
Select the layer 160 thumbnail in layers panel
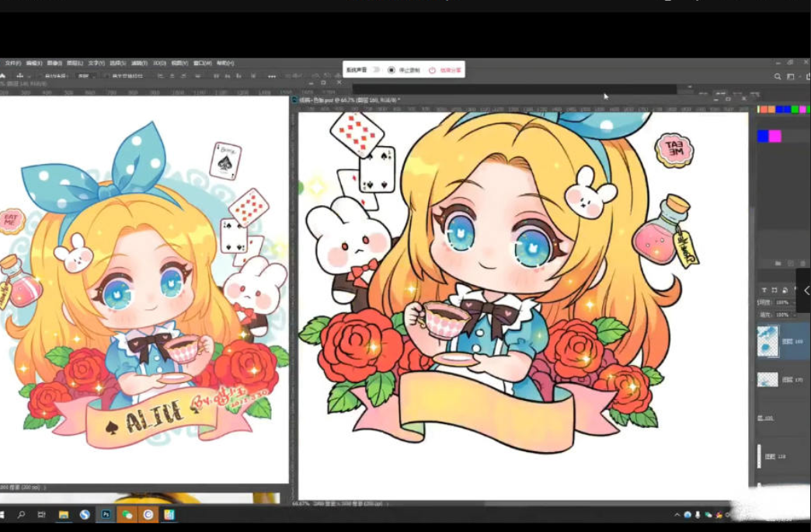tap(767, 341)
